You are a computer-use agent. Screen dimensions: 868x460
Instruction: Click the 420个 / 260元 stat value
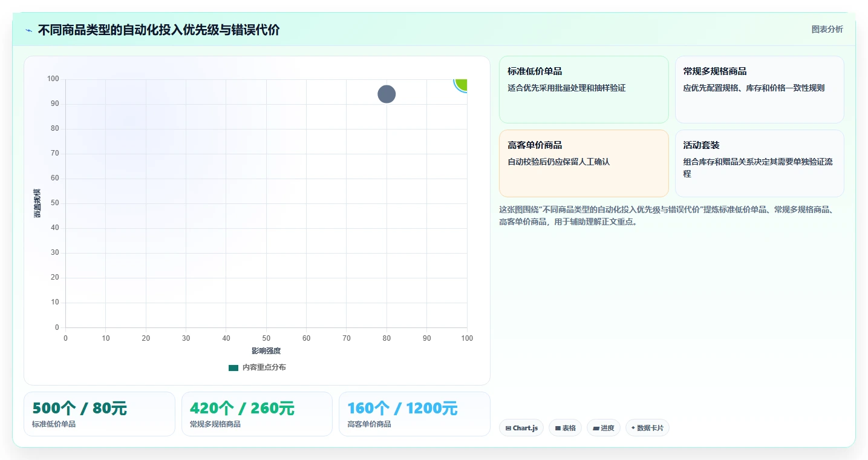click(242, 409)
